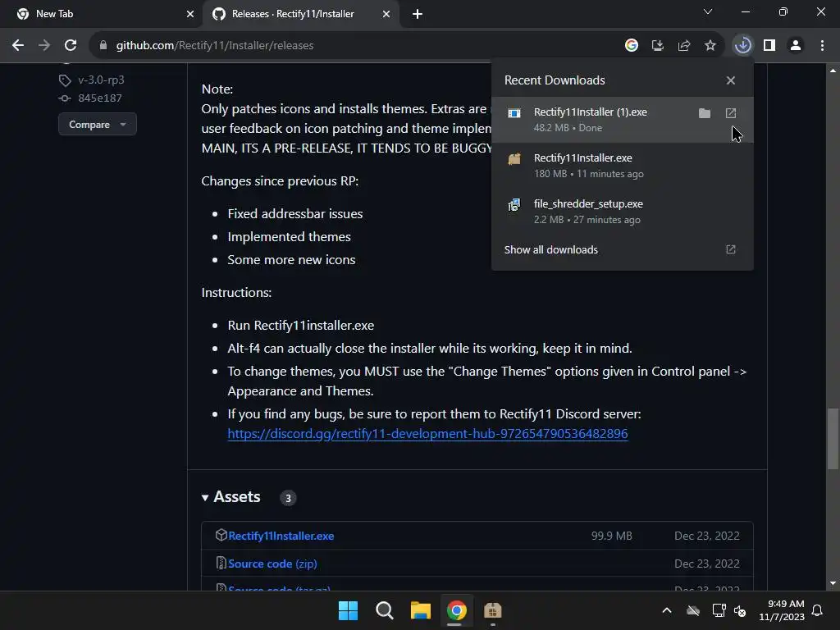840x630 pixels.
Task: Click the muted volume tray icon
Action: pyautogui.click(x=740, y=610)
